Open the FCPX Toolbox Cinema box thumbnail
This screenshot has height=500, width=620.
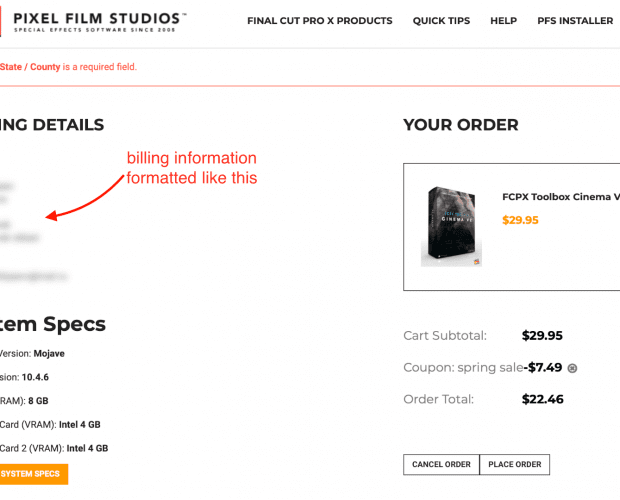coord(452,226)
